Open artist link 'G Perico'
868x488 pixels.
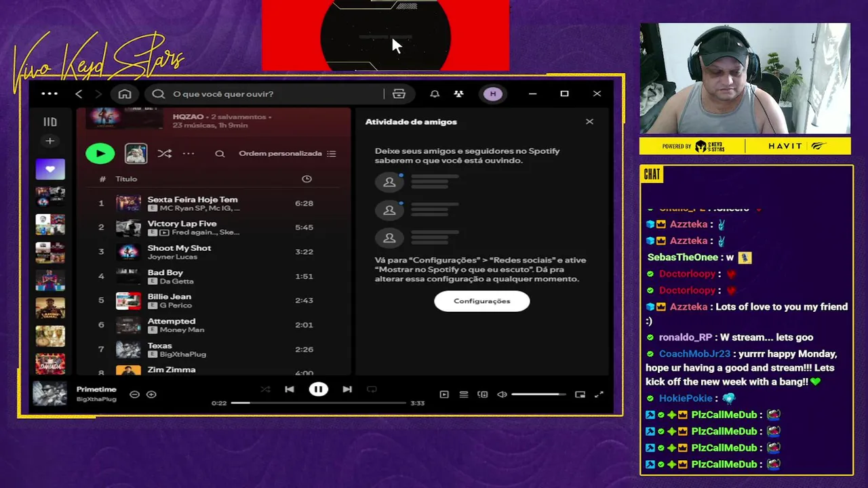tap(176, 306)
